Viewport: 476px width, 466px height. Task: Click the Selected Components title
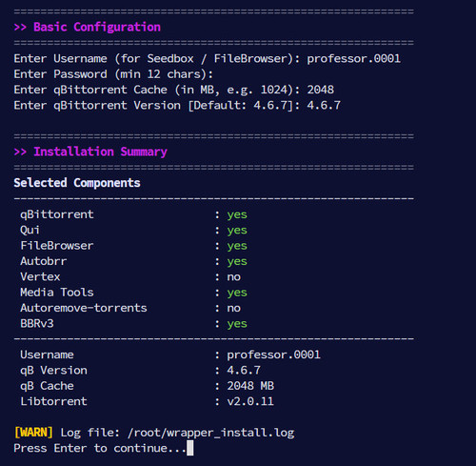tap(77, 183)
